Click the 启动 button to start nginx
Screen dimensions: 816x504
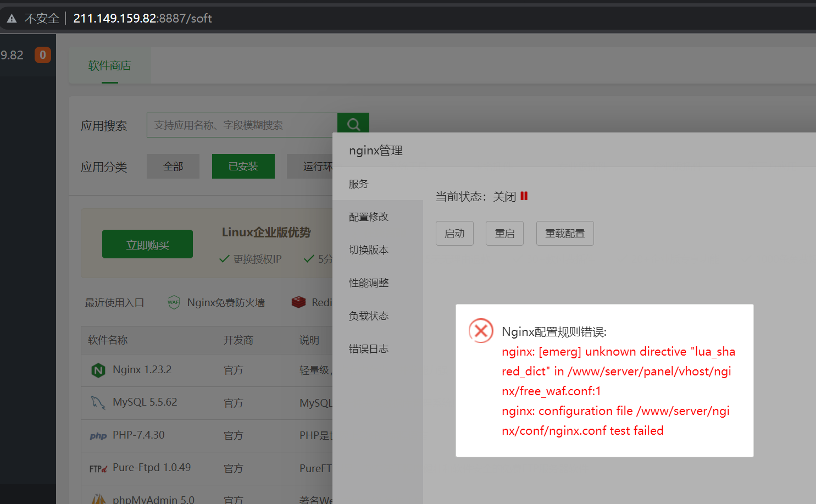point(454,234)
